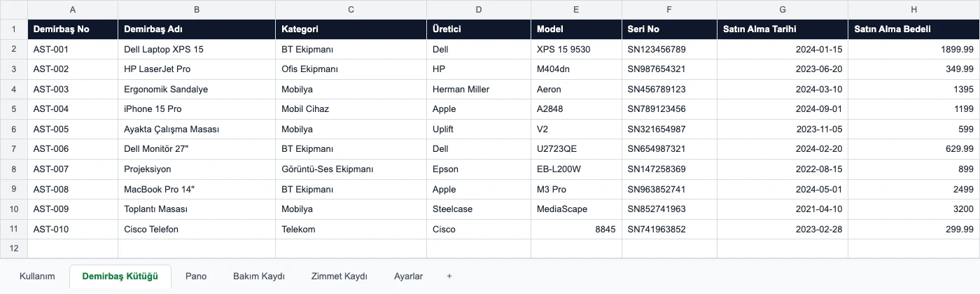This screenshot has height=294, width=980.
Task: Click the Üretici header cell
Action: 479,29
